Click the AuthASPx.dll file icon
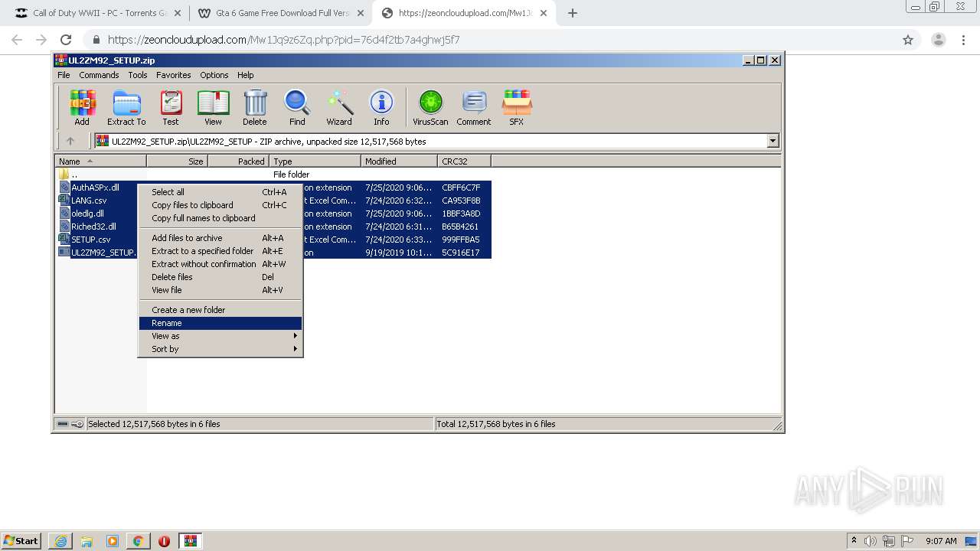The height and width of the screenshot is (551, 980). (64, 187)
